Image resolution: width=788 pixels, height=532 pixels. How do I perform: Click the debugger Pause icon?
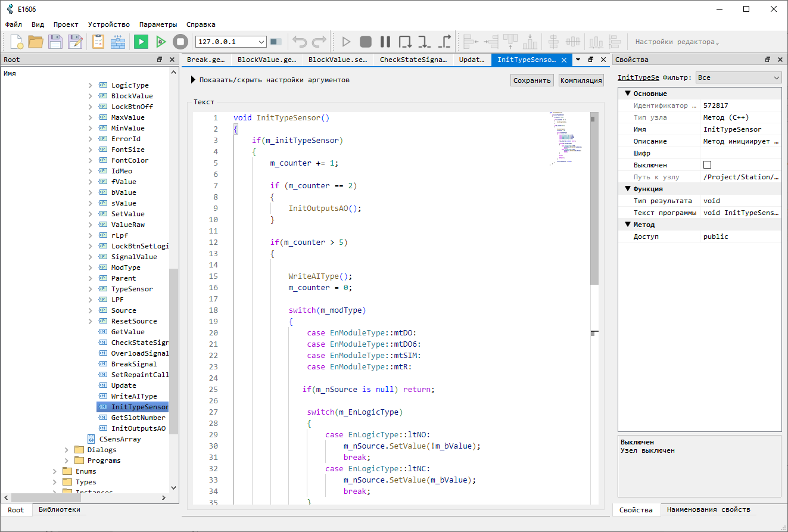pyautogui.click(x=385, y=42)
